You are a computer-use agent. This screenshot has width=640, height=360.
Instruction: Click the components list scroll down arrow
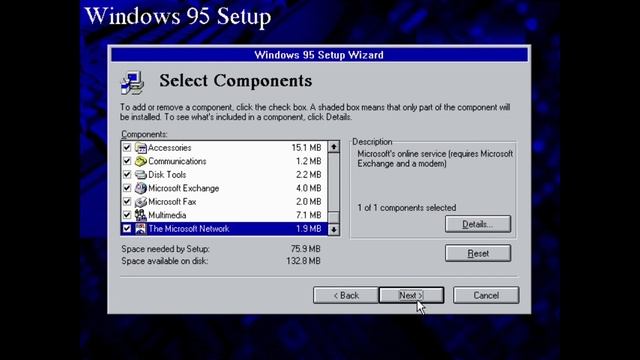coord(334,230)
